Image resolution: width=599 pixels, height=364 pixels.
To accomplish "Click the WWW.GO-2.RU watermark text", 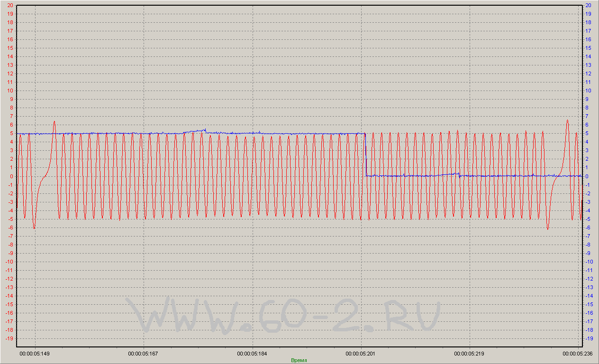I will 284,315.
